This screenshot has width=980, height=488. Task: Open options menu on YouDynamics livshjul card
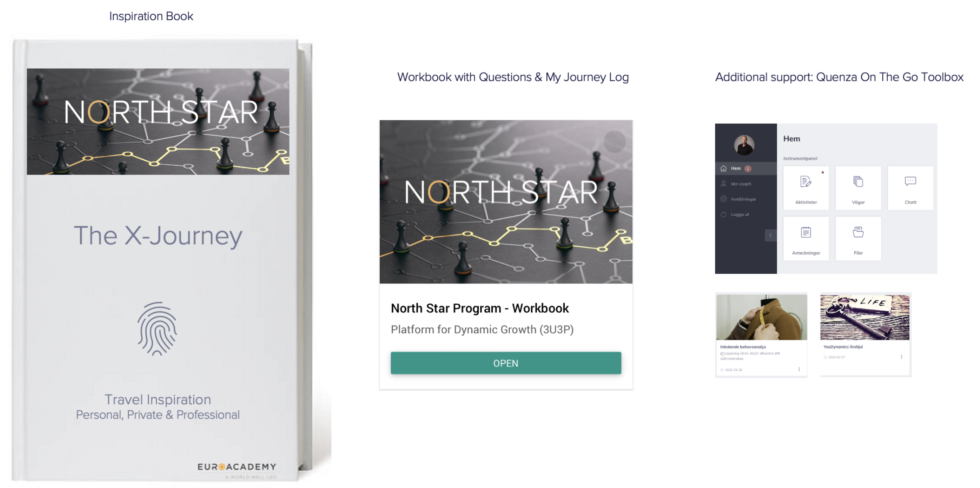click(x=901, y=357)
